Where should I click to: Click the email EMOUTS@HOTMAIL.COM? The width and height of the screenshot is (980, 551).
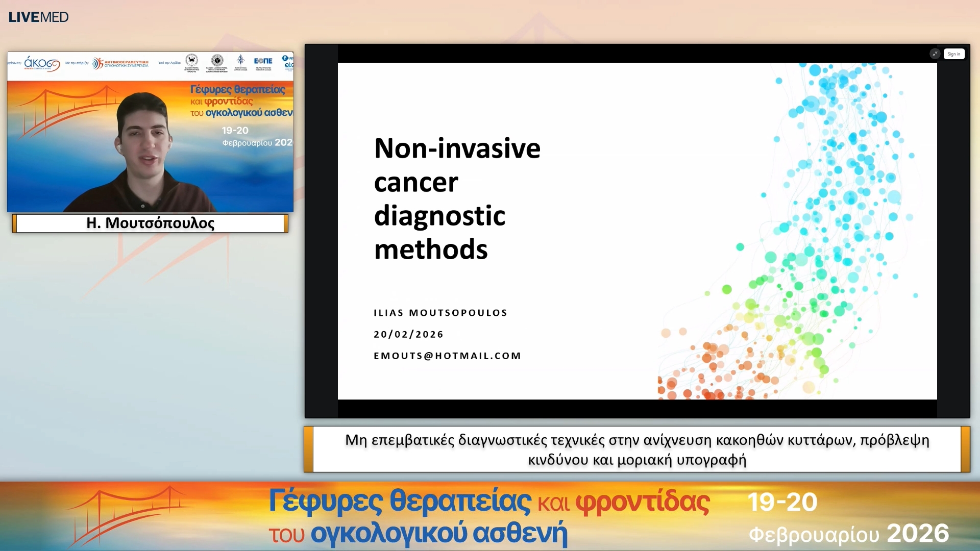click(447, 356)
